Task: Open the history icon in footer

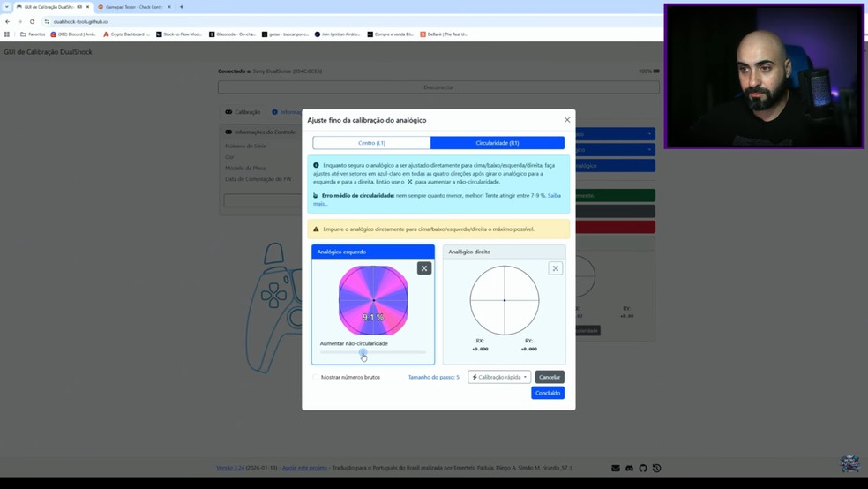Action: [x=656, y=469]
